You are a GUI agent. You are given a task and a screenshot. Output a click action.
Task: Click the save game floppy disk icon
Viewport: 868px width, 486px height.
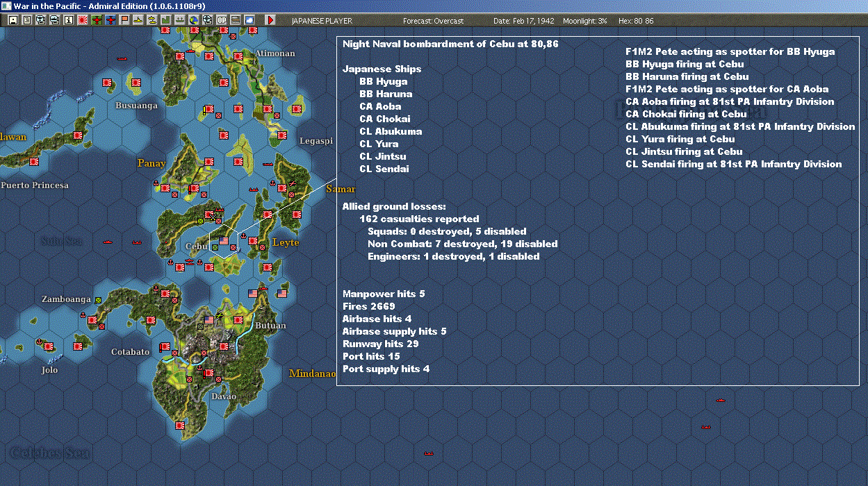[x=13, y=20]
